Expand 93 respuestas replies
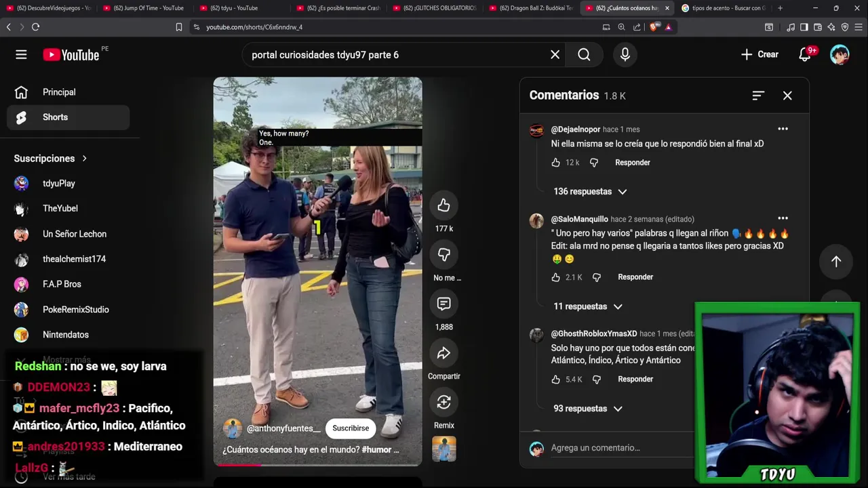This screenshot has width=868, height=488. pos(587,409)
